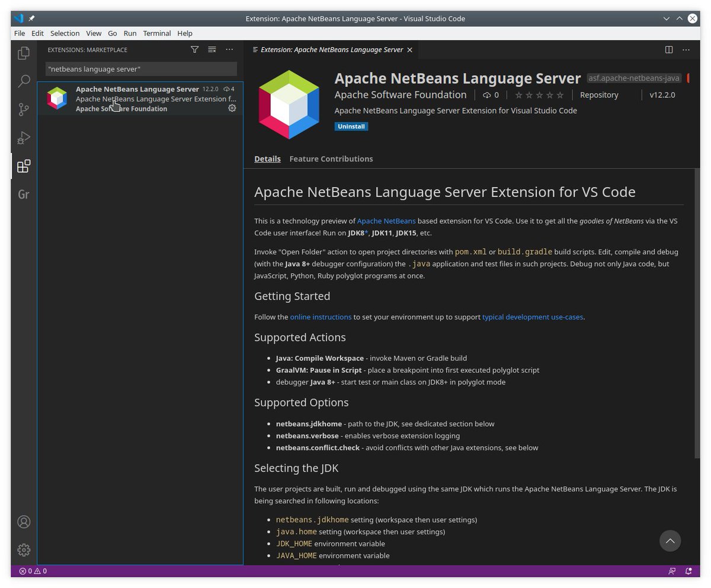
Task: Click the JDK8 asterisk footnote link
Action: pos(367,232)
